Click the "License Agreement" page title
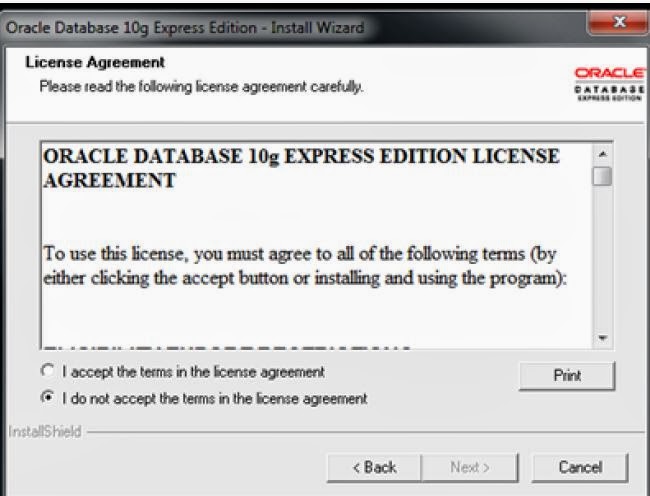This screenshot has height=496, width=650. coord(95,63)
